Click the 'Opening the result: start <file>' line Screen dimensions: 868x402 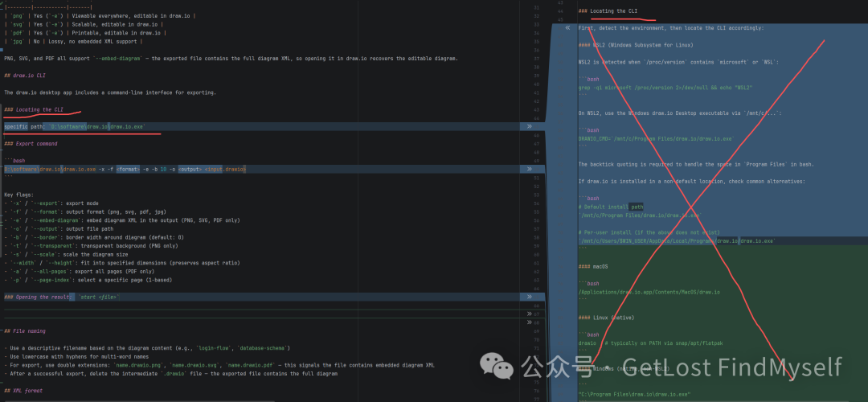click(x=62, y=297)
